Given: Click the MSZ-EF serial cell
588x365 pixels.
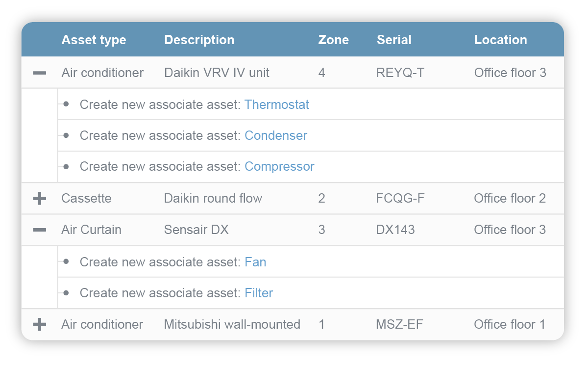Looking at the screenshot, I should pyautogui.click(x=399, y=325).
